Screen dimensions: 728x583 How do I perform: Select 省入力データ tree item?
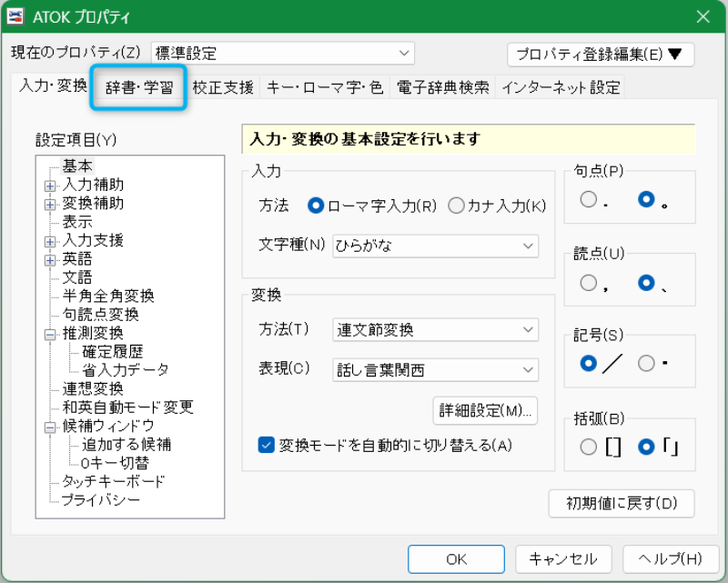(x=126, y=370)
